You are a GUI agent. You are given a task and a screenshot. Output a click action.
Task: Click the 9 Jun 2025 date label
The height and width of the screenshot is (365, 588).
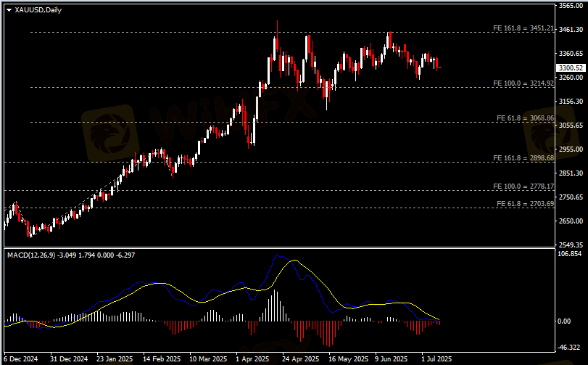coord(391,359)
